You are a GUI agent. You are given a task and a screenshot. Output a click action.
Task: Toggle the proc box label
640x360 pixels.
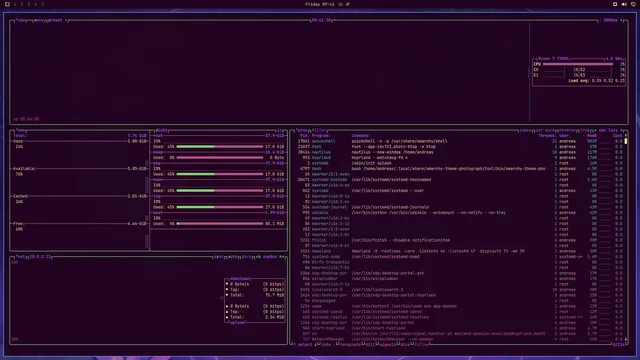(302, 131)
